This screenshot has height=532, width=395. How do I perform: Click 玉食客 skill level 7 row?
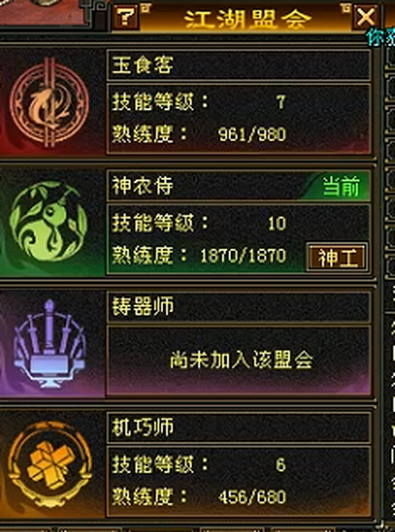[199, 102]
